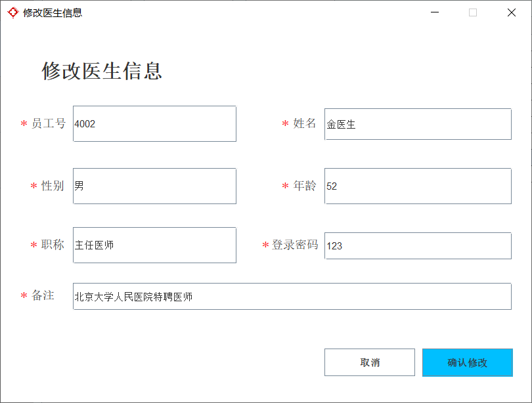Click the 年龄 field showing 52
Viewport: 532px width, 403px height.
pyautogui.click(x=418, y=186)
